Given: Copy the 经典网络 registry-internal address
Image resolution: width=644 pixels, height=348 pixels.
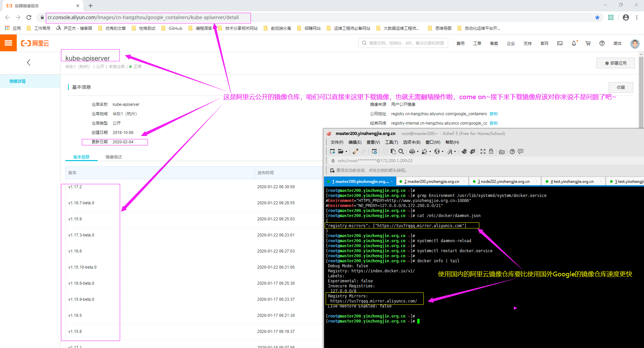Looking at the screenshot, I should click(493, 123).
